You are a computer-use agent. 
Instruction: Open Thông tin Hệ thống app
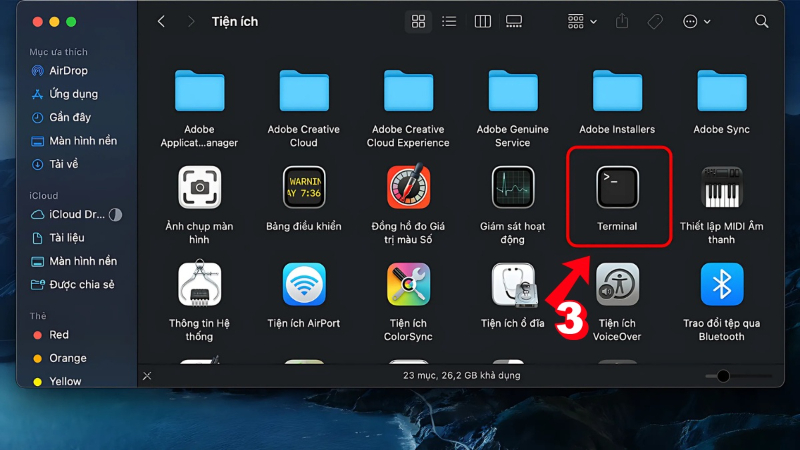[x=199, y=284]
